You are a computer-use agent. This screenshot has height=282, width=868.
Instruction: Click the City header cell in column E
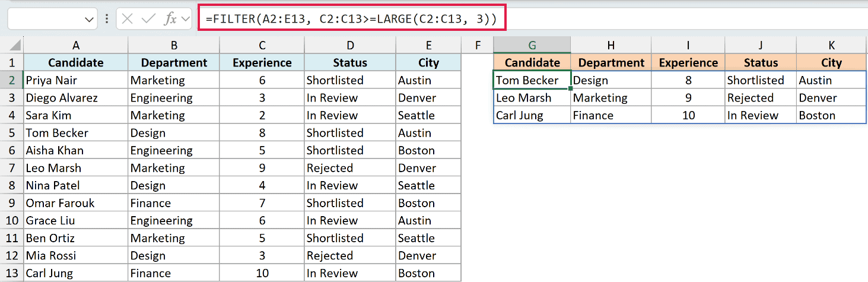[428, 62]
